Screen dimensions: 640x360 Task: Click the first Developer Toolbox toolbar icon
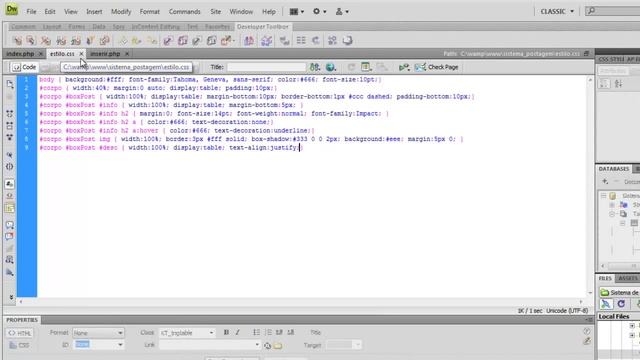click(17, 40)
